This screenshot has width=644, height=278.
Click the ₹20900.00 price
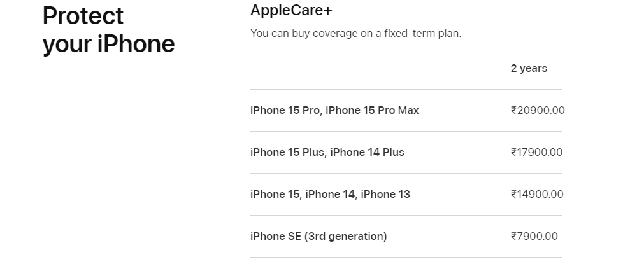(x=538, y=110)
